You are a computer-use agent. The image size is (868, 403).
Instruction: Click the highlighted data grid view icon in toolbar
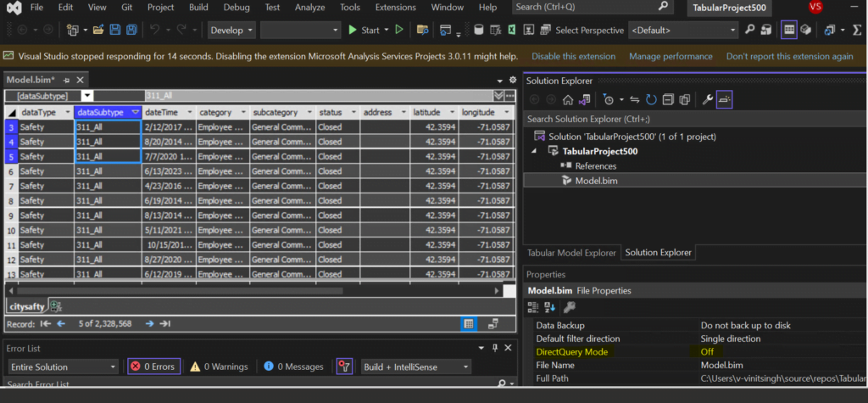tap(789, 30)
